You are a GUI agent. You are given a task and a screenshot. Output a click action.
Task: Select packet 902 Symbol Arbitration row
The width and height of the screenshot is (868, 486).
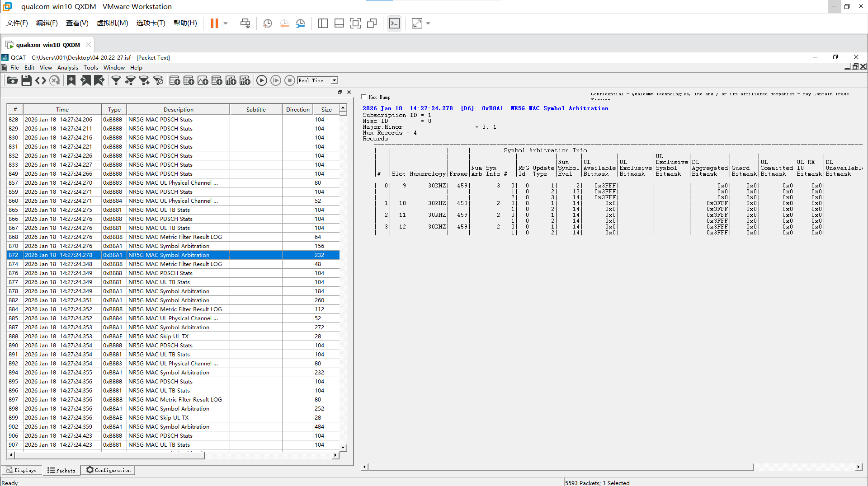coord(173,427)
